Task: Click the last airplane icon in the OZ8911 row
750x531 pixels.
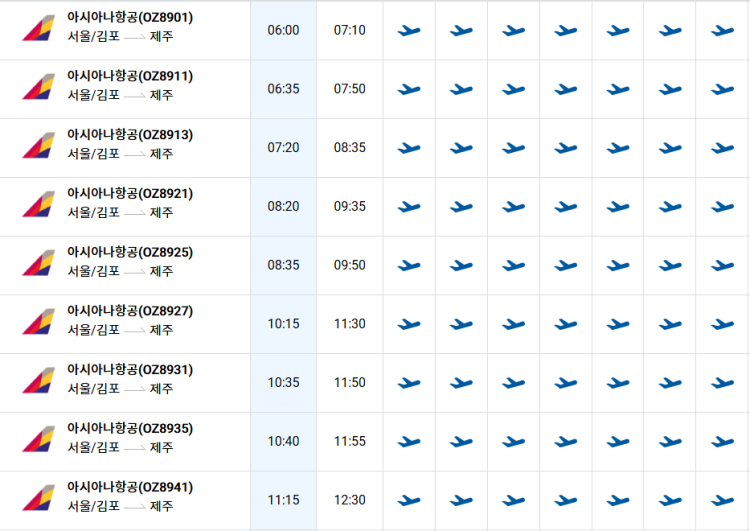Action: pos(722,89)
